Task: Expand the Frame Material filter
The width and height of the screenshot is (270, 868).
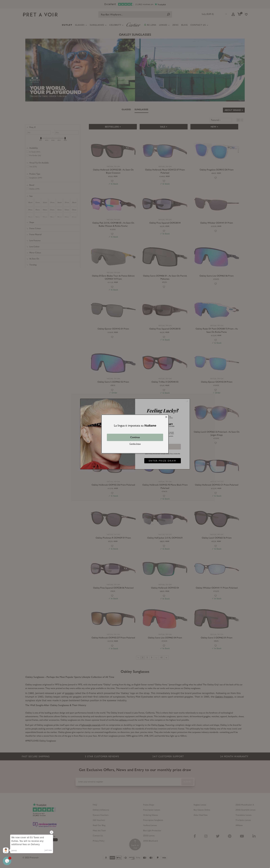Action: click(x=35, y=235)
